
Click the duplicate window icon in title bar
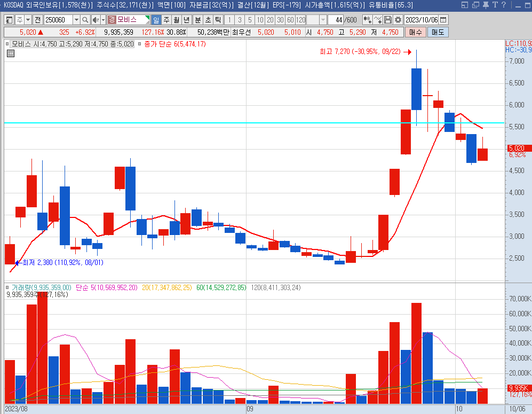(x=475, y=5)
